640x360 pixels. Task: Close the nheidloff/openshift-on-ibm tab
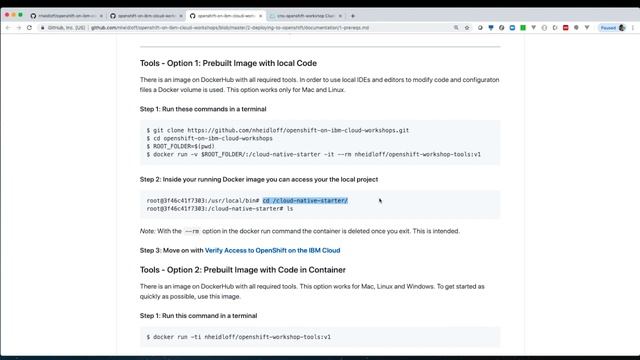pyautogui.click(x=101, y=16)
